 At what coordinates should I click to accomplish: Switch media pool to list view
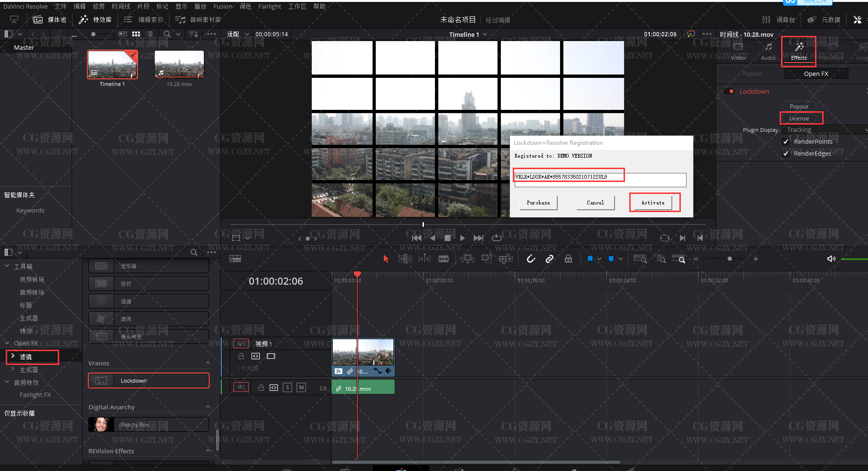coord(149,34)
